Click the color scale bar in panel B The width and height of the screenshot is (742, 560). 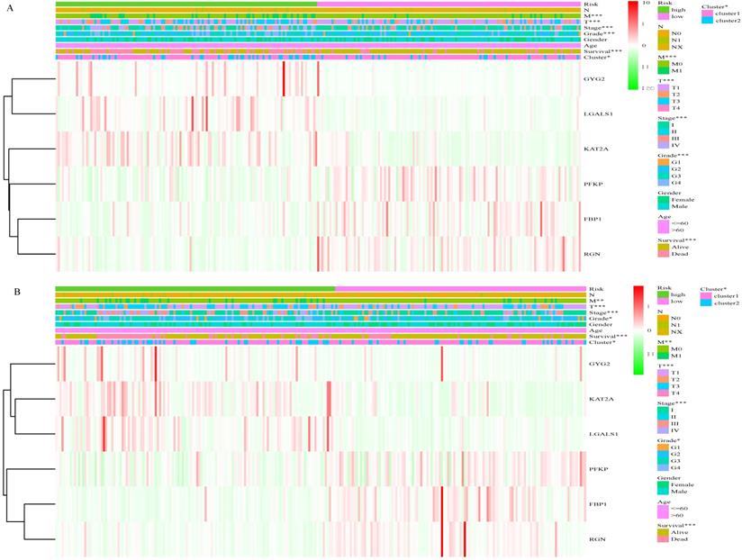pyautogui.click(x=637, y=330)
